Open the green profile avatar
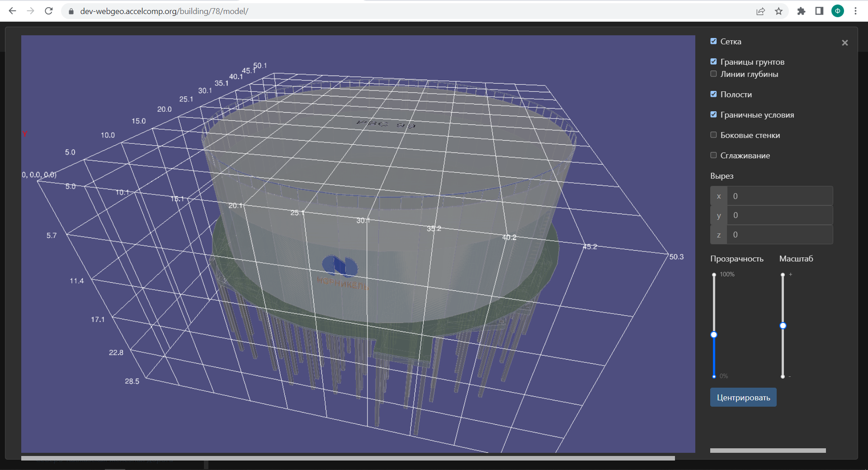 pos(837,11)
